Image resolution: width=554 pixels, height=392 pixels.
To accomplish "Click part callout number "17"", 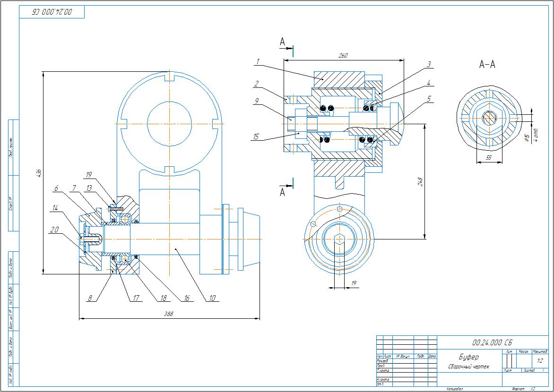I will [x=136, y=298].
